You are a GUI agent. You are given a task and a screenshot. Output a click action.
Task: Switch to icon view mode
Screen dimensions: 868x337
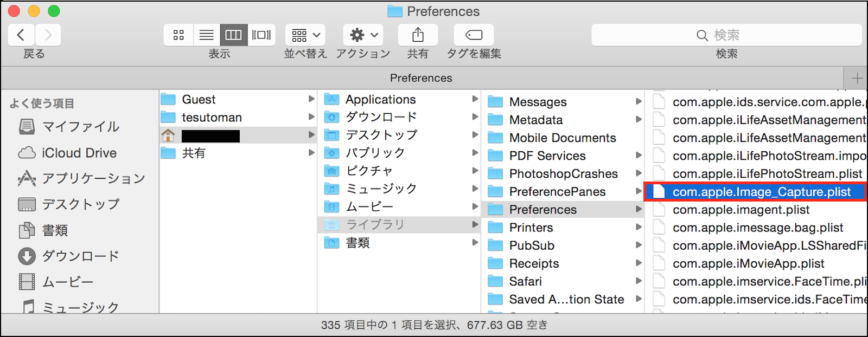click(x=178, y=35)
